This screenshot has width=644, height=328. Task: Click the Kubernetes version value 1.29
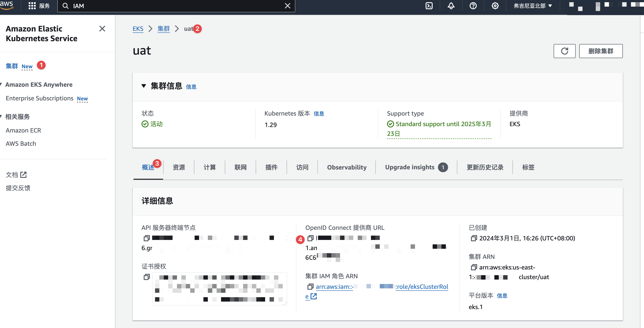coord(270,125)
